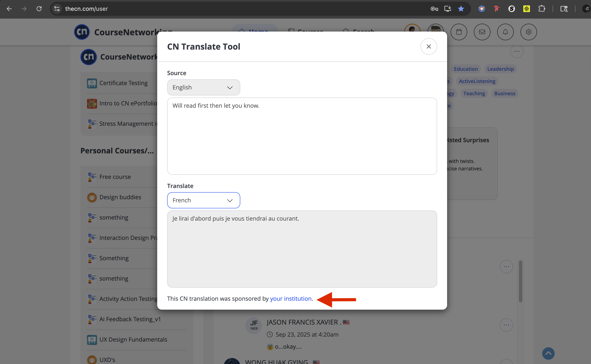Follow the 'your institution' link
The height and width of the screenshot is (364, 591).
coord(291,298)
